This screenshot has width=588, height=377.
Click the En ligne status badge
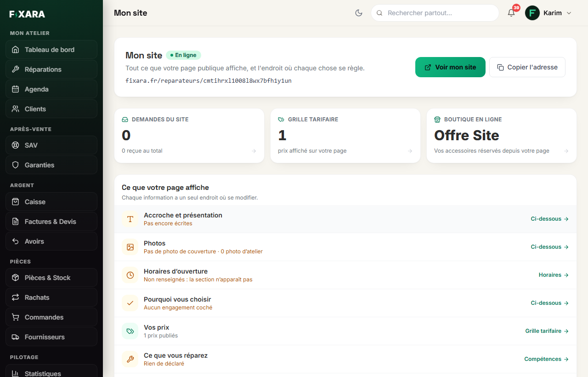point(184,55)
